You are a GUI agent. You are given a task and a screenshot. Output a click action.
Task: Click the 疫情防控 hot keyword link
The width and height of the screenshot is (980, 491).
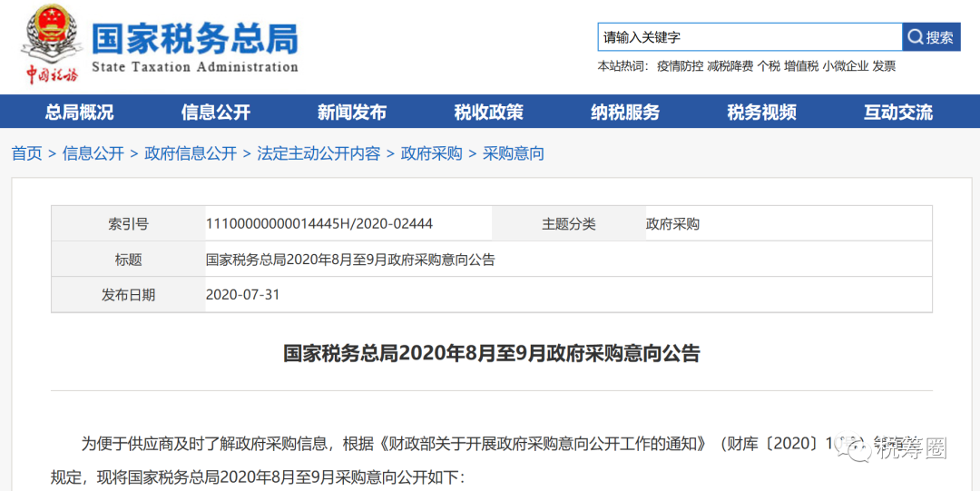tap(680, 66)
